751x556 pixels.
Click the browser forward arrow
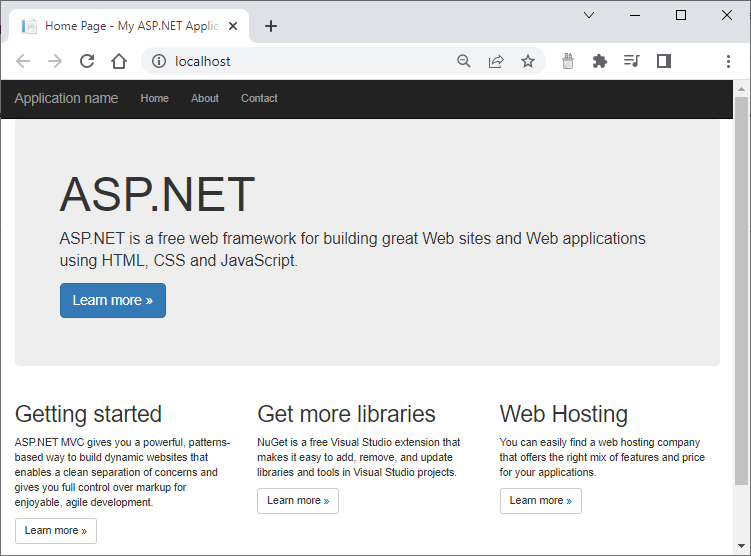(55, 61)
